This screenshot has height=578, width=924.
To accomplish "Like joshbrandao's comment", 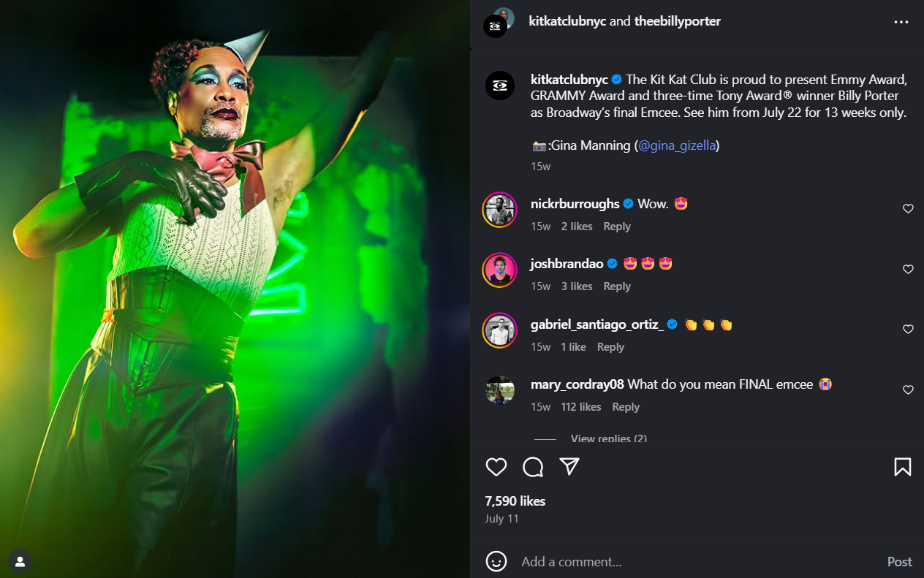I will pyautogui.click(x=908, y=270).
